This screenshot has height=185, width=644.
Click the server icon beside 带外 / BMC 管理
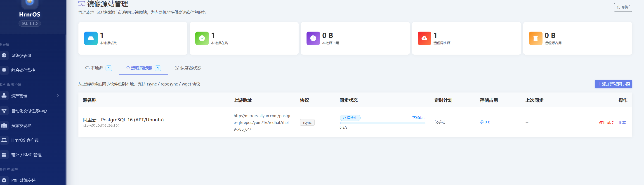pyautogui.click(x=4, y=155)
